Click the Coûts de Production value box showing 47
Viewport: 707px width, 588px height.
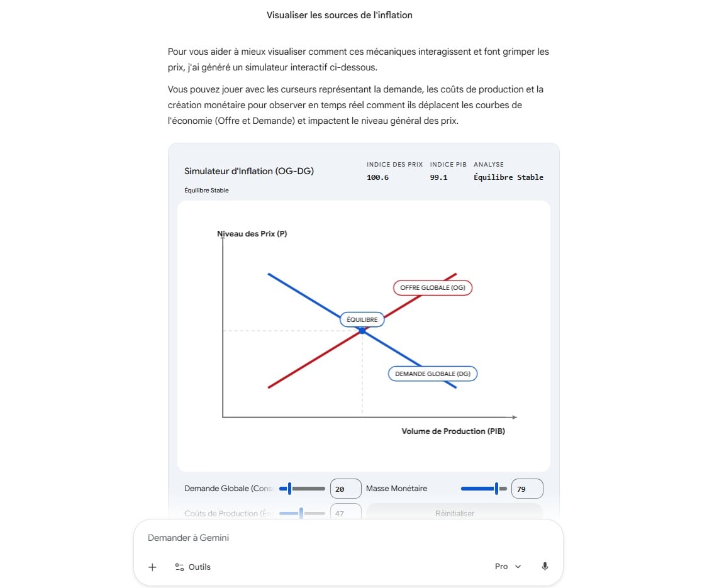345,513
